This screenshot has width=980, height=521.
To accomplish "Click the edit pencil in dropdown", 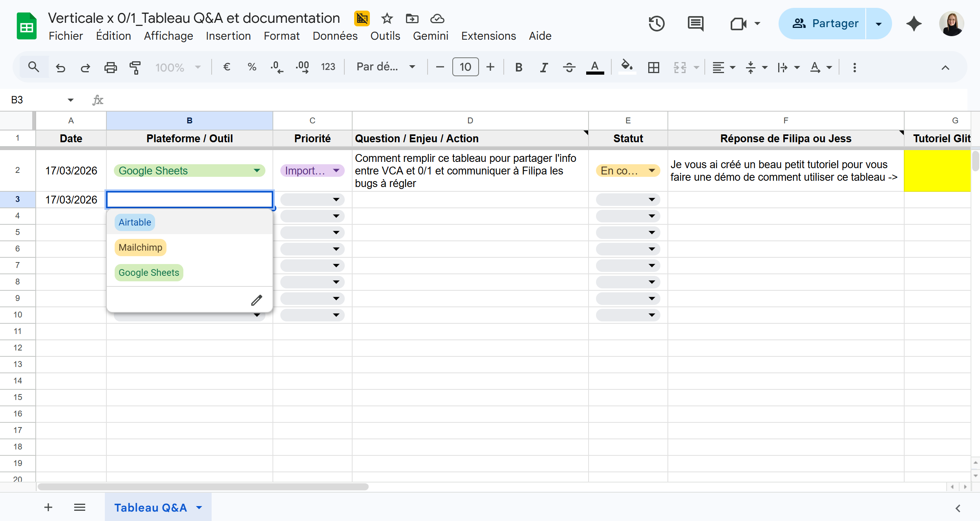I will [256, 300].
